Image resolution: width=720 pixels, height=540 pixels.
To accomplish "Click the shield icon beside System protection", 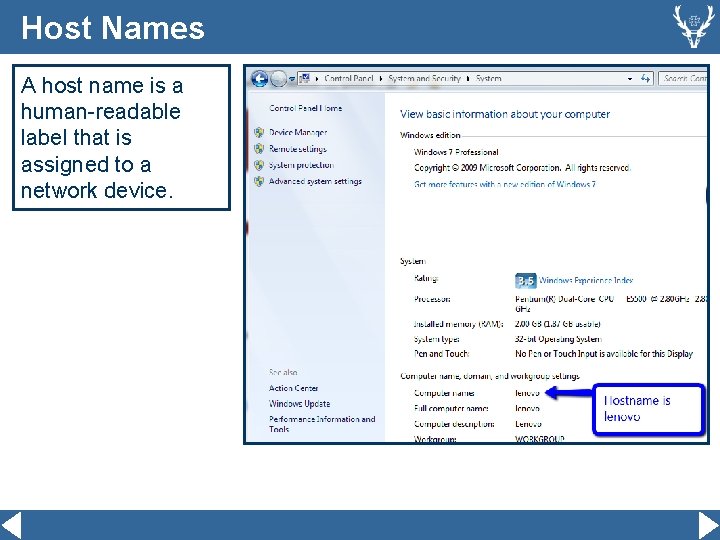I will click(x=259, y=165).
